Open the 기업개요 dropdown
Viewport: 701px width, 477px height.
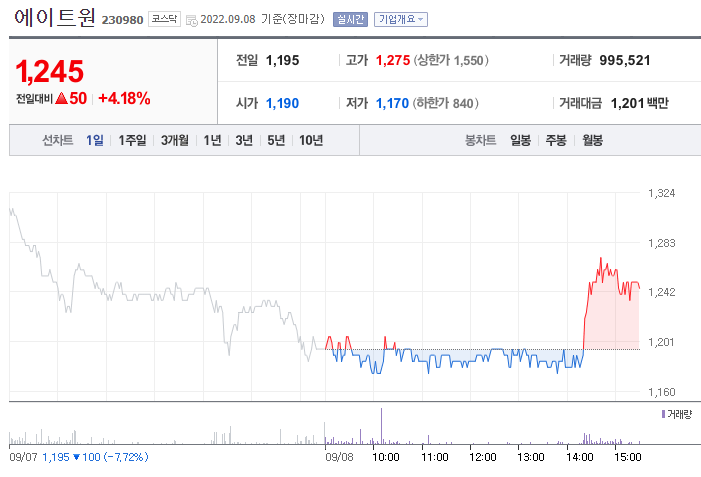[401, 19]
